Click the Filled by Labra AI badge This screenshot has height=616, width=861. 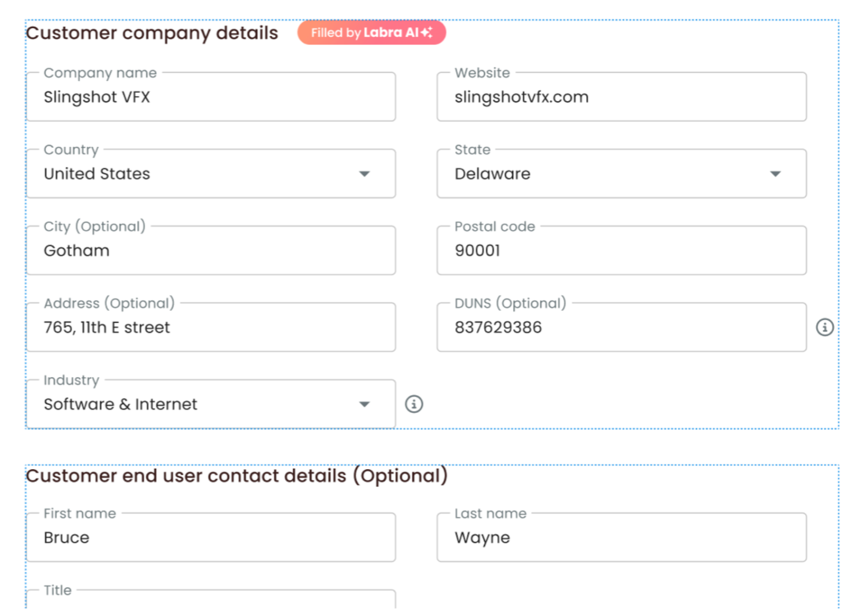pos(371,33)
